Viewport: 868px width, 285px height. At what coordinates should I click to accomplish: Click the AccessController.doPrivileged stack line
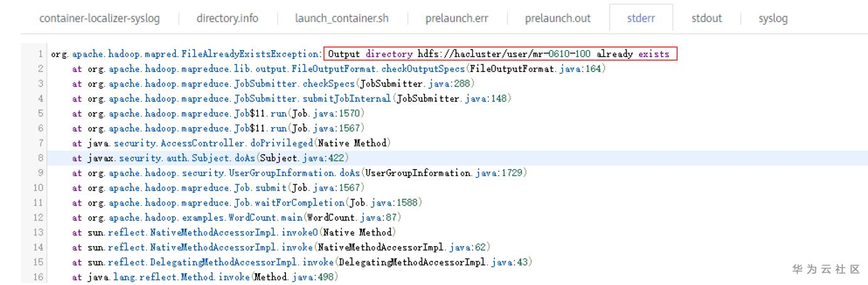coord(231,143)
